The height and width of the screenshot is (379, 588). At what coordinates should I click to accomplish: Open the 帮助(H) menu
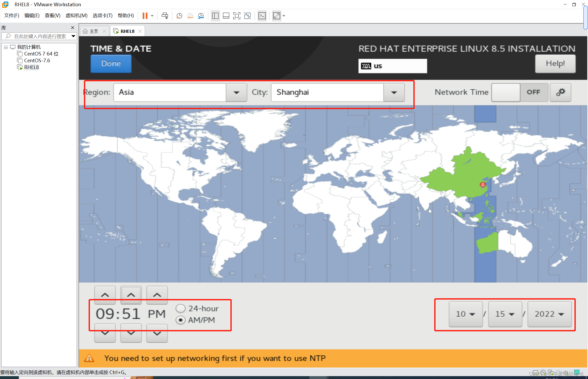tap(126, 16)
